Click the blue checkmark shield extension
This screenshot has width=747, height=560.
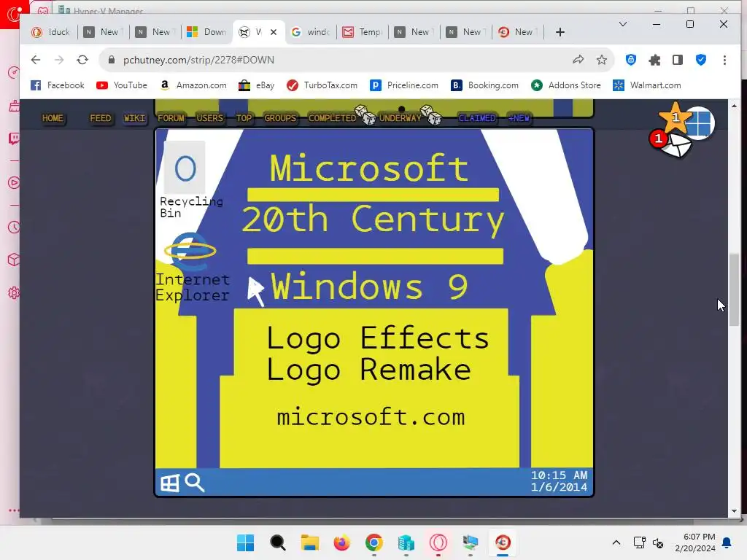tap(701, 60)
